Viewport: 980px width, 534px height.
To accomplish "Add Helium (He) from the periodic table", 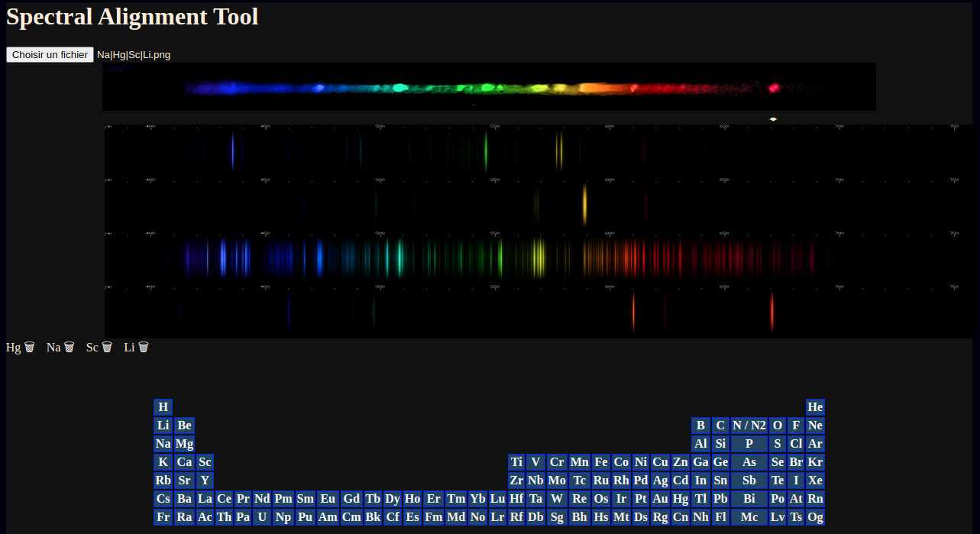I will [x=815, y=407].
